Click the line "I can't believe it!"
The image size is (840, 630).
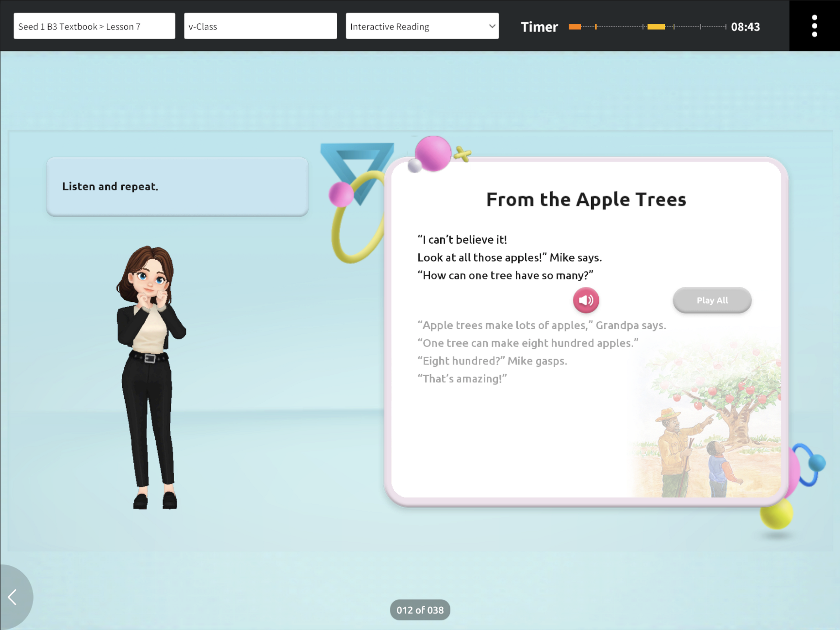click(x=462, y=240)
